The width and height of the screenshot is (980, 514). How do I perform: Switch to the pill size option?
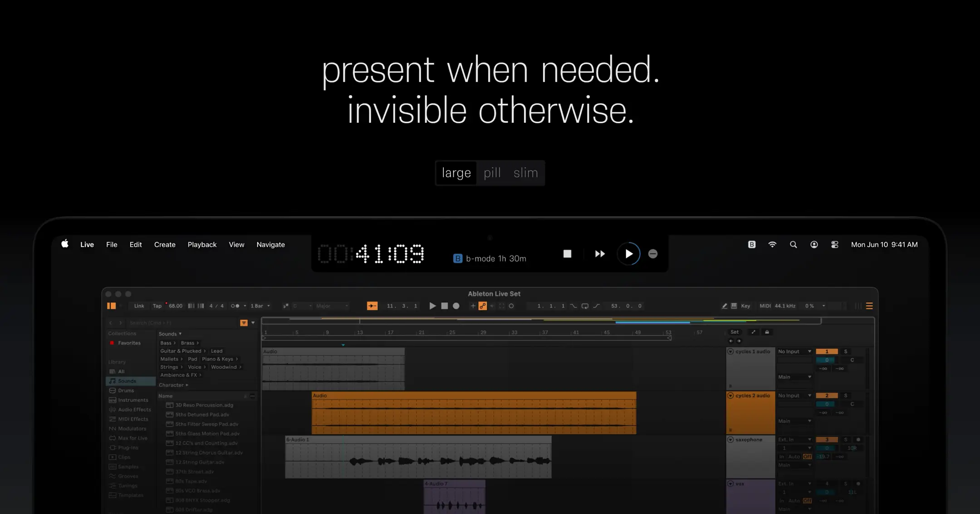[492, 173]
